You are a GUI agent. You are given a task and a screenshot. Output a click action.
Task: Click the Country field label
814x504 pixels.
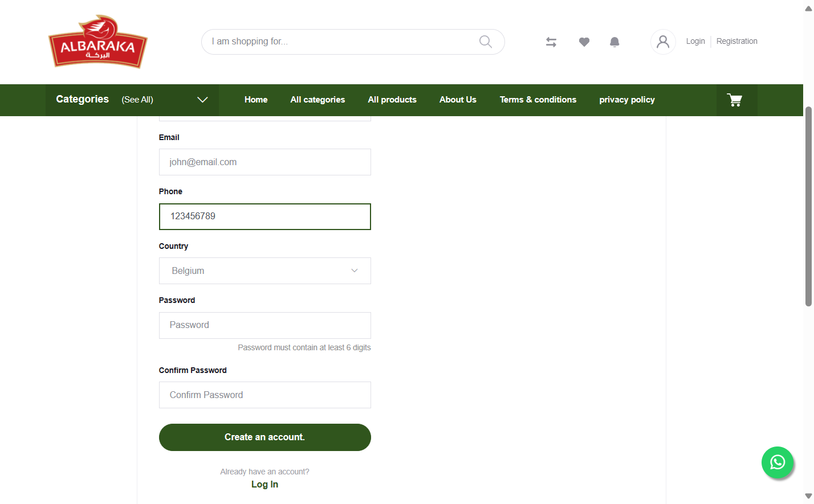174,246
